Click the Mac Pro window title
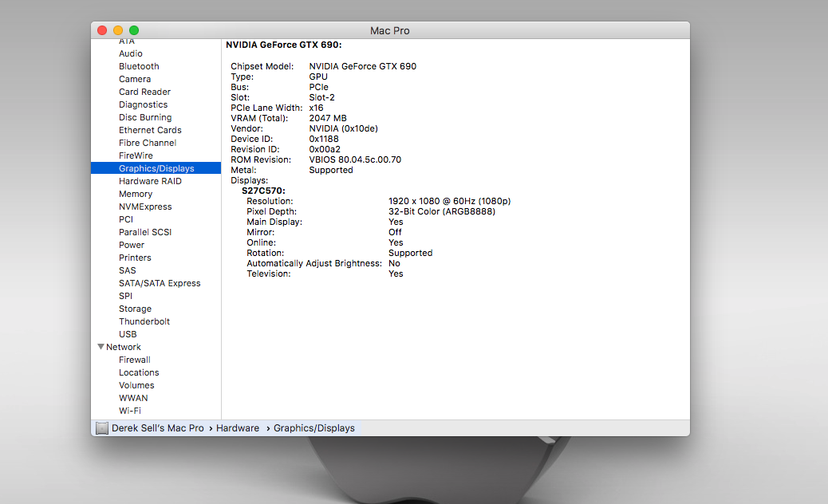The image size is (828, 504). pyautogui.click(x=390, y=30)
